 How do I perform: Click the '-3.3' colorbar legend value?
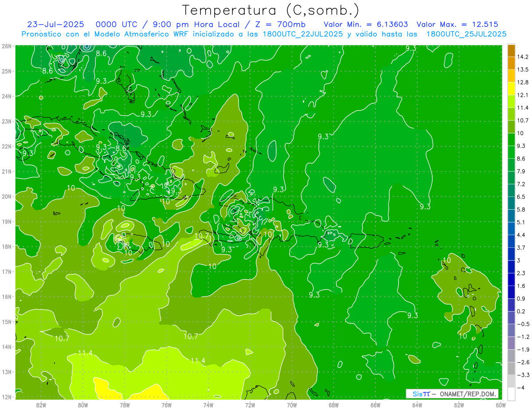tap(522, 375)
